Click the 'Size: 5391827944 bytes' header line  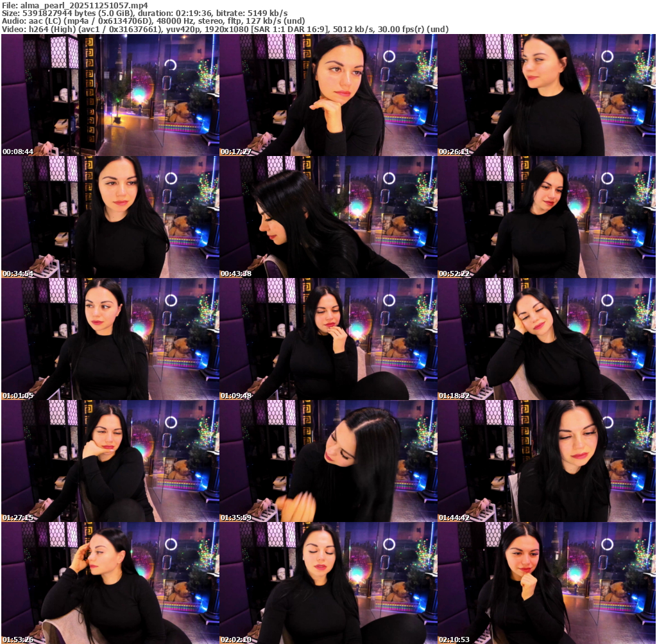[144, 13]
